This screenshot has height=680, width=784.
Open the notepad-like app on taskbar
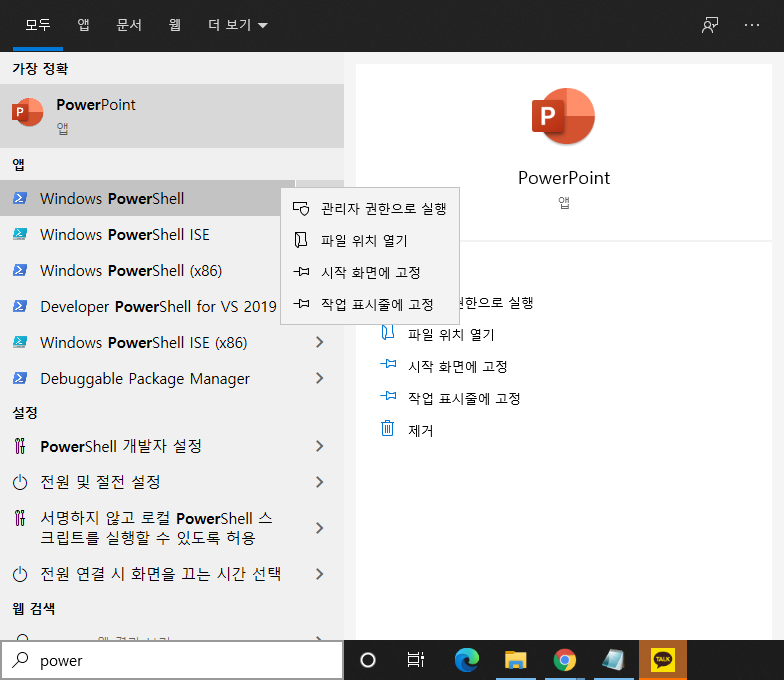[x=614, y=660]
